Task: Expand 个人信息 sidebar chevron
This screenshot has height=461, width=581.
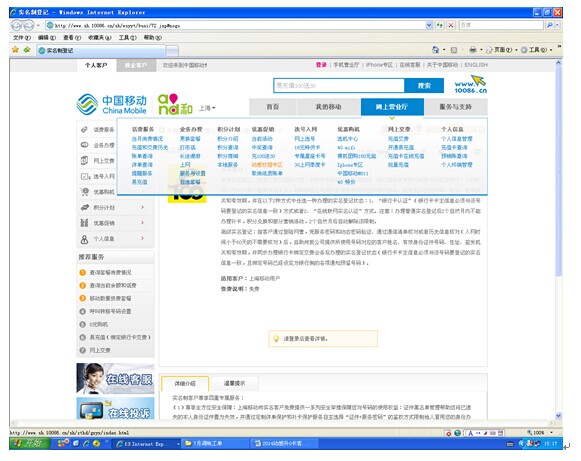Action: point(142,238)
